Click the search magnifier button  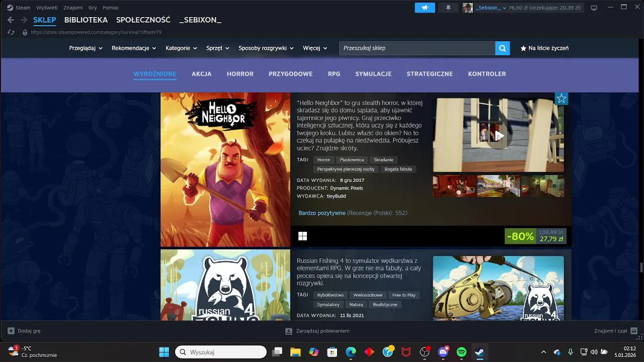click(x=502, y=48)
